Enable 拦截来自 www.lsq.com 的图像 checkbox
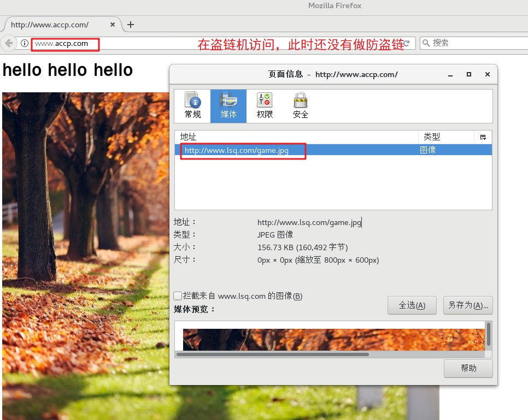Screen dimensions: 528x420 click(x=178, y=296)
